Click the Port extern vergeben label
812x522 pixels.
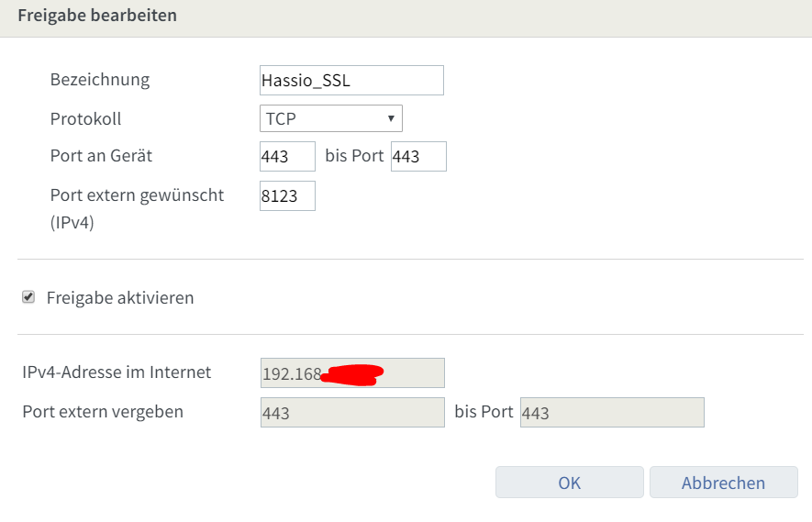pyautogui.click(x=103, y=412)
